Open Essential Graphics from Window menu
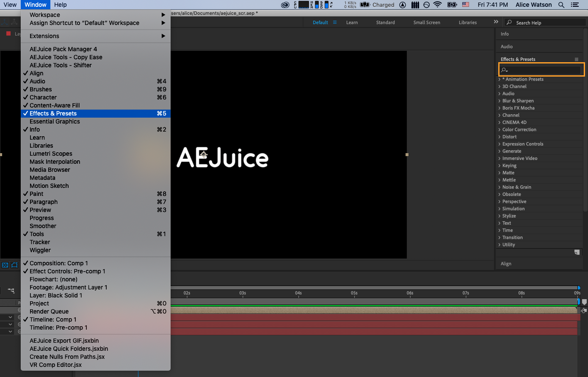 [x=96, y=121]
